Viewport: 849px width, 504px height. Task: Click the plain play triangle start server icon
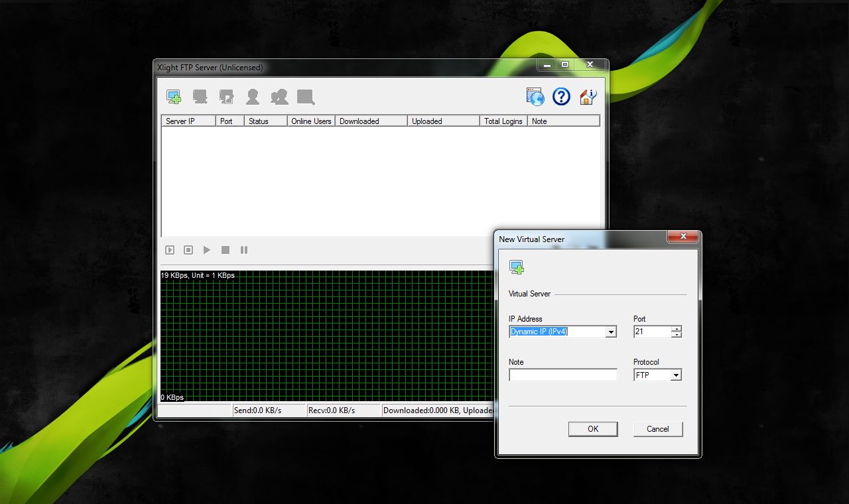[207, 250]
